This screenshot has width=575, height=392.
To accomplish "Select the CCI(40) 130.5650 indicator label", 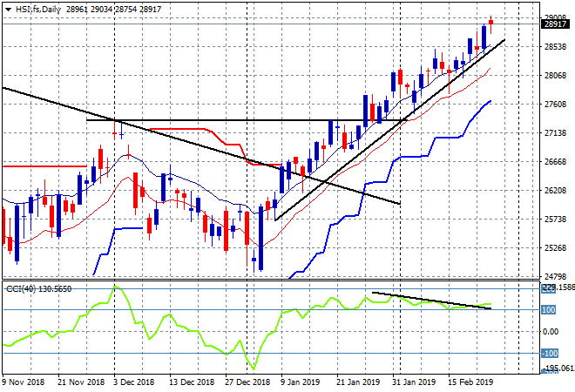I will pos(38,289).
